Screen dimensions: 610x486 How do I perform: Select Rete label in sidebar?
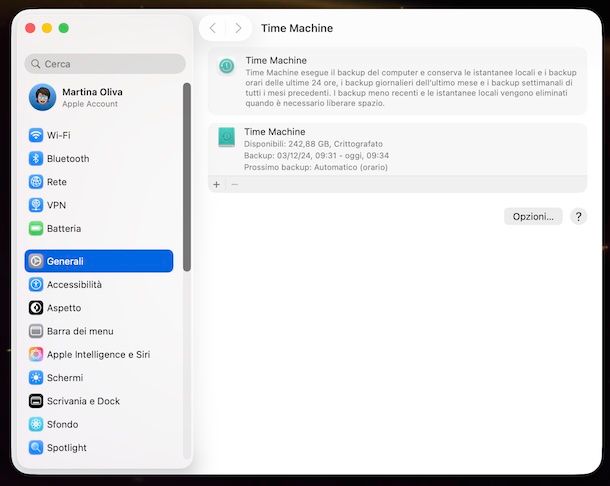tap(57, 182)
